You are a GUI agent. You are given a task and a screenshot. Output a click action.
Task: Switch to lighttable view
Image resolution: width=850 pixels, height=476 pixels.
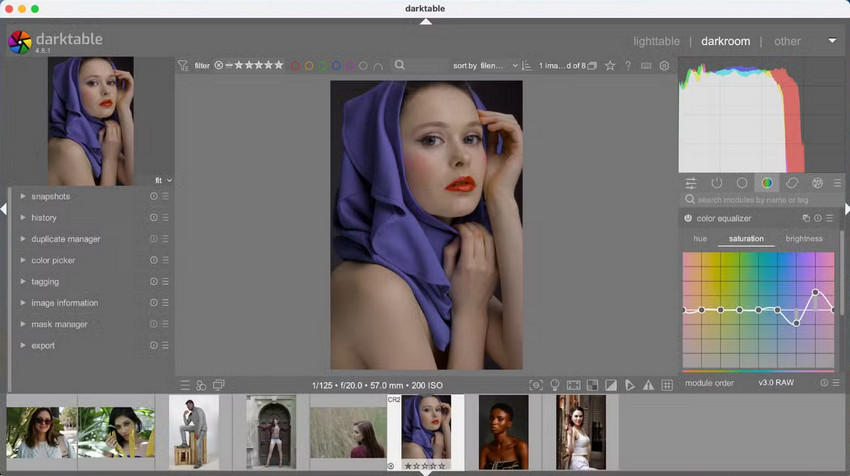[656, 41]
